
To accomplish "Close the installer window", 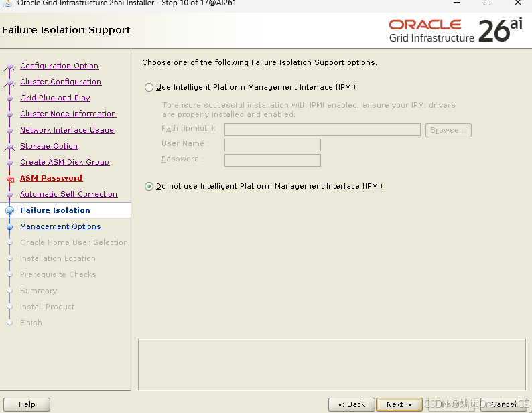I will [517, 3].
